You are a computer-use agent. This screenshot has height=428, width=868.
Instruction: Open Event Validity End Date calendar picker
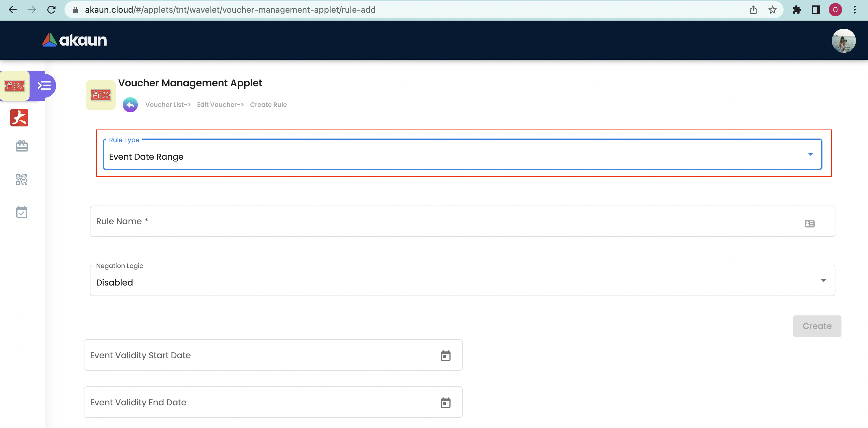coord(445,403)
